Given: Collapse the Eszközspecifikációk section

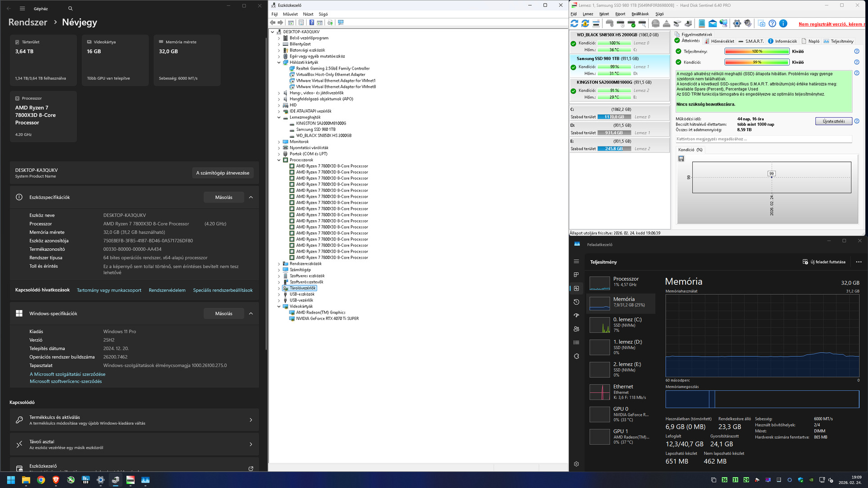Looking at the screenshot, I should click(251, 197).
